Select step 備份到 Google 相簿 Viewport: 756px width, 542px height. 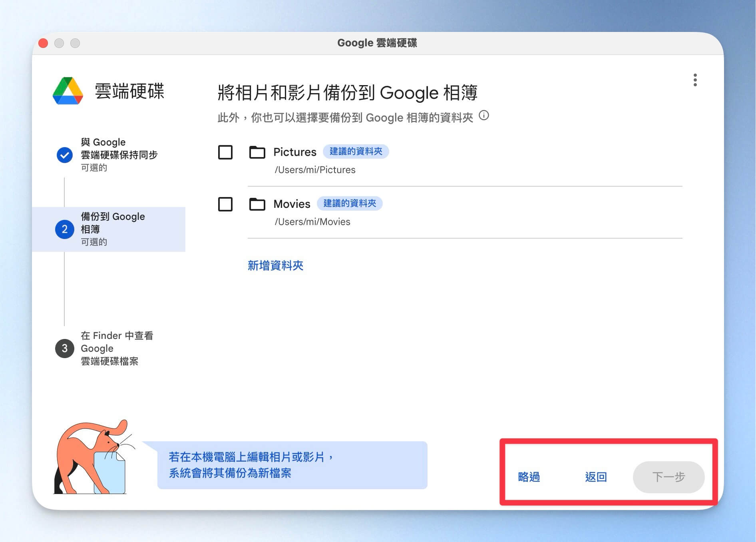click(109, 229)
